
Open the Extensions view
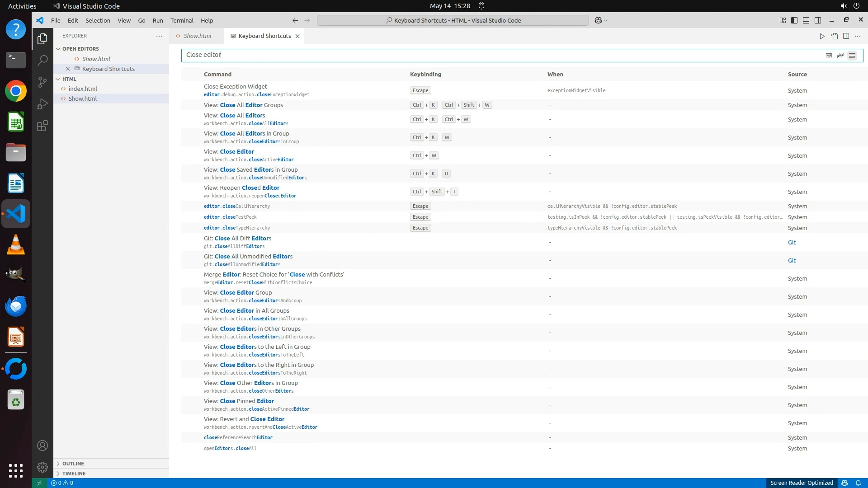point(42,126)
